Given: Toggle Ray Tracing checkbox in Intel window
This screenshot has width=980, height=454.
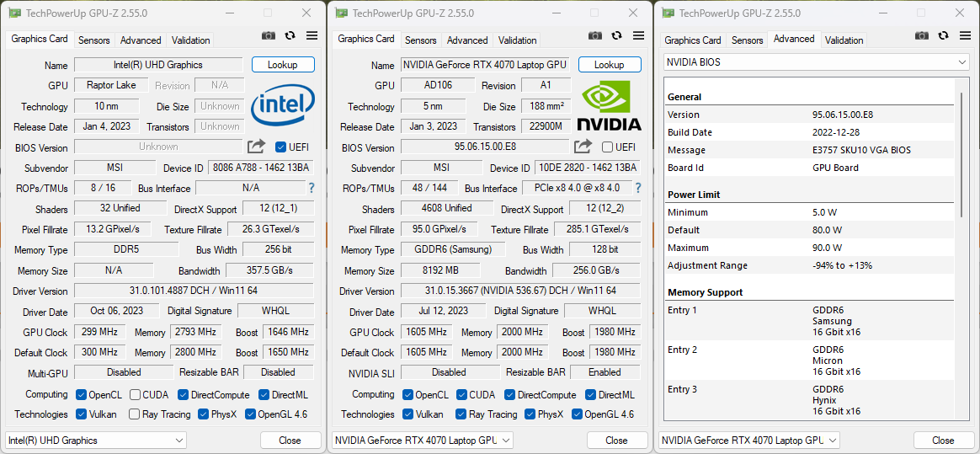Looking at the screenshot, I should coord(134,414).
